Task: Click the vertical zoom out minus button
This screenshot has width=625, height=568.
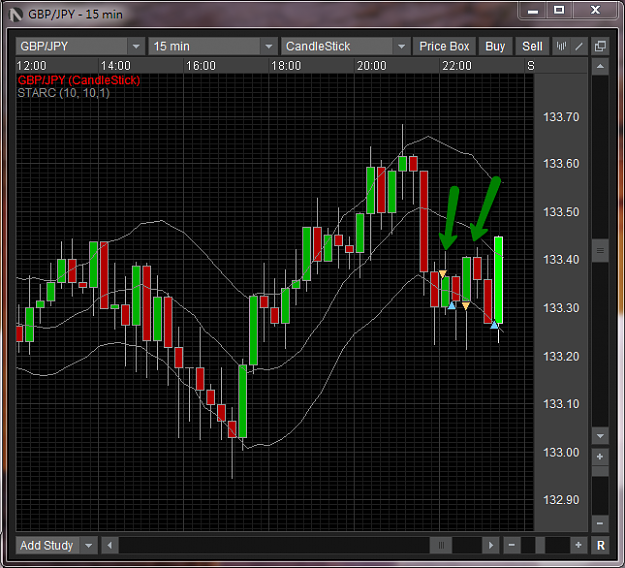Action: [600, 523]
